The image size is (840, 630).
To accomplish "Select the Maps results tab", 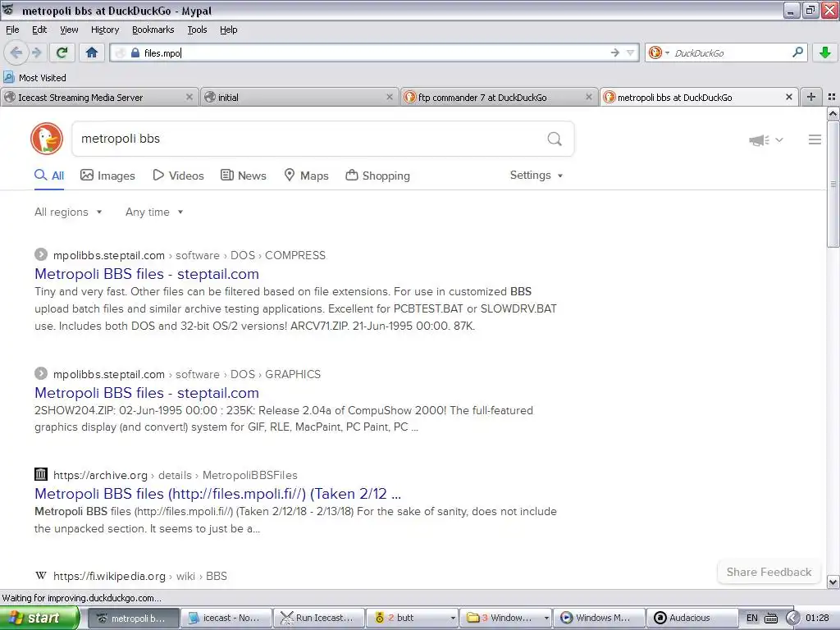I will coord(306,176).
